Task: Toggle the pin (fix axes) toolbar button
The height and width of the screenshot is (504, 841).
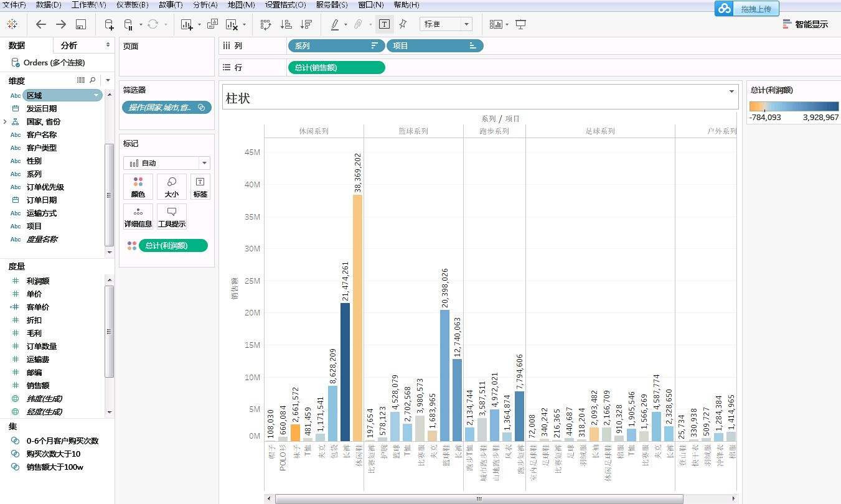Action: 403,24
